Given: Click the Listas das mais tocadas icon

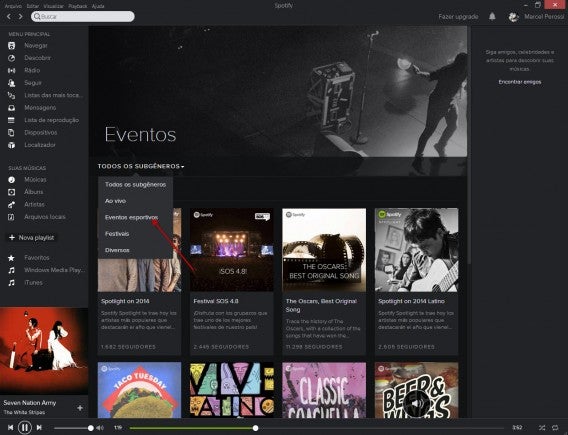Looking at the screenshot, I should 12,95.
